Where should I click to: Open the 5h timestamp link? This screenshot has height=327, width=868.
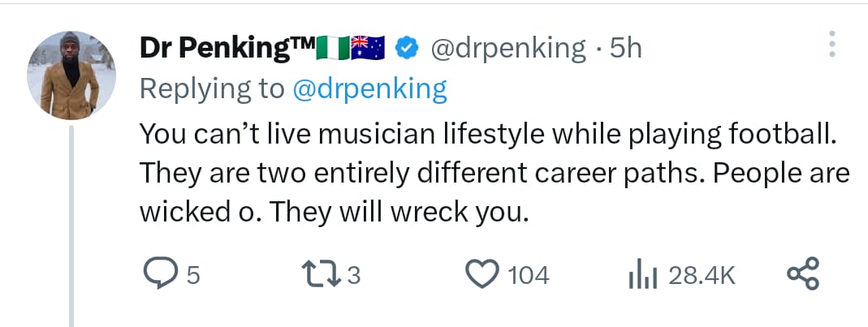626,49
